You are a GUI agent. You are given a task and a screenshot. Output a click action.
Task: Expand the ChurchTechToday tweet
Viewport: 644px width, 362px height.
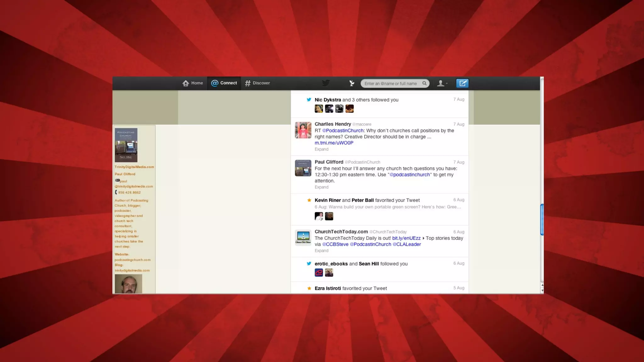coord(321,251)
